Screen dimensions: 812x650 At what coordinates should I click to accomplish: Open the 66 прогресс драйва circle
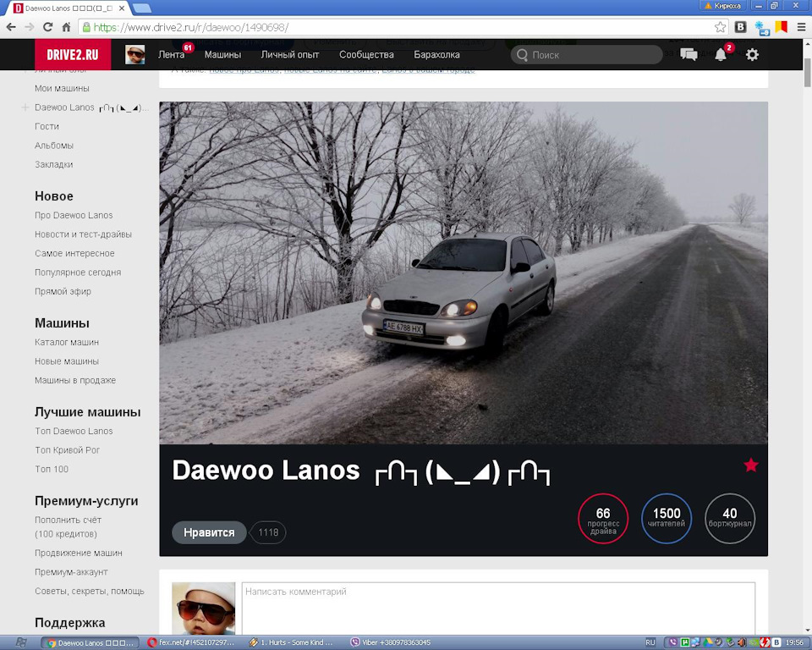coord(603,518)
